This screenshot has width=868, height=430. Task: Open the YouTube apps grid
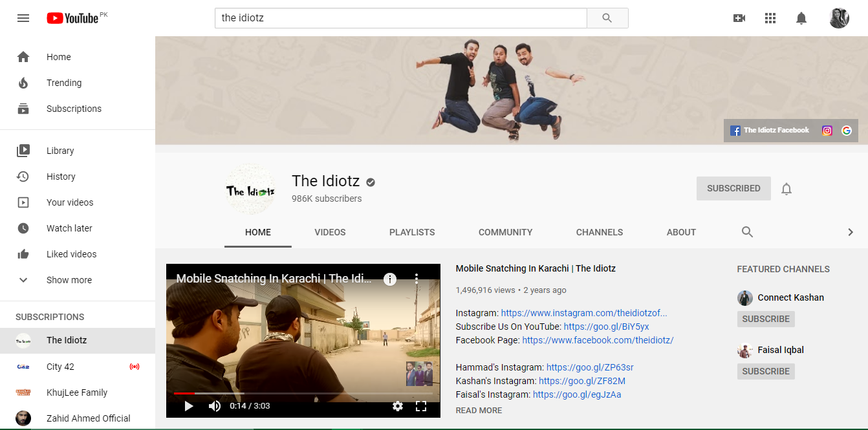[770, 18]
